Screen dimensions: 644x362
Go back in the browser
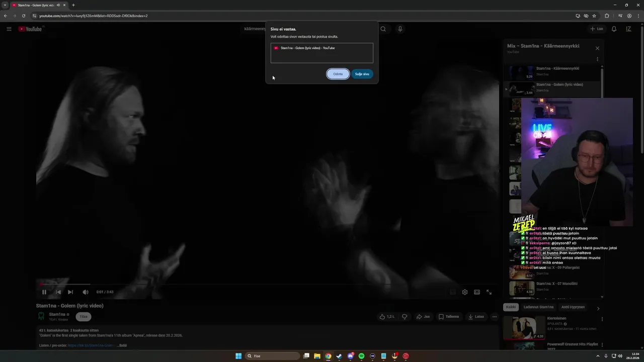[x=6, y=16]
